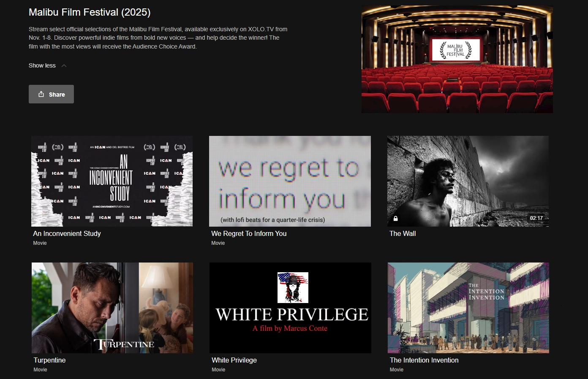Click the Turpentine title link

49,360
